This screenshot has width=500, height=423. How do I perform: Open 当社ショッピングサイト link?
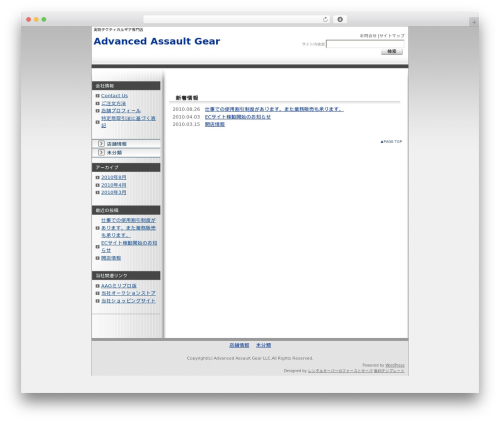(x=128, y=301)
